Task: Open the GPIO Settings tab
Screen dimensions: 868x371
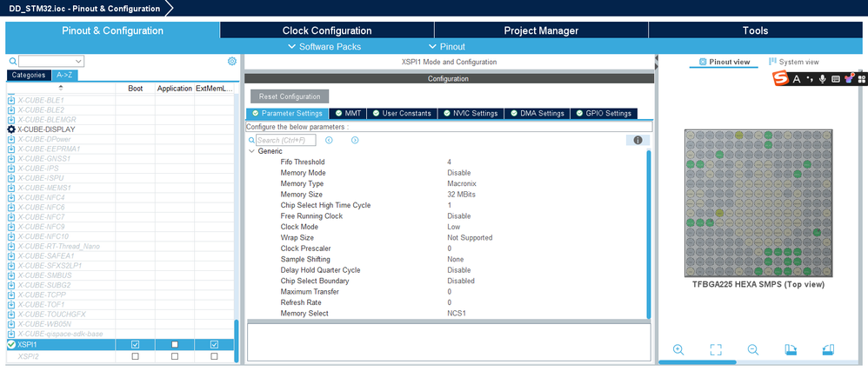Action: pos(604,113)
